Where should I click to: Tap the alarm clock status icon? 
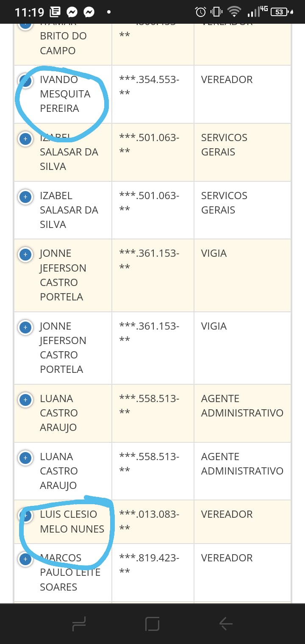pos(200,12)
